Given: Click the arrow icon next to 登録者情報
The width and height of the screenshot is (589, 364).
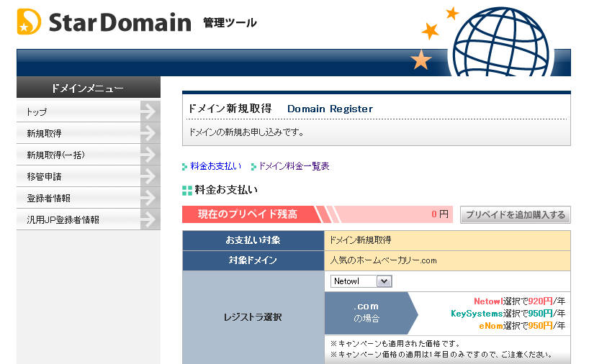Looking at the screenshot, I should 150,198.
